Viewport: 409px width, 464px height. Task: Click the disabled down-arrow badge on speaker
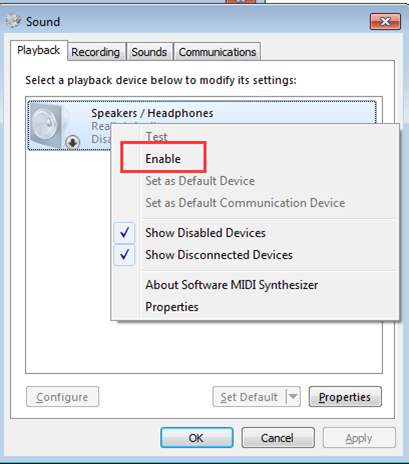point(72,142)
